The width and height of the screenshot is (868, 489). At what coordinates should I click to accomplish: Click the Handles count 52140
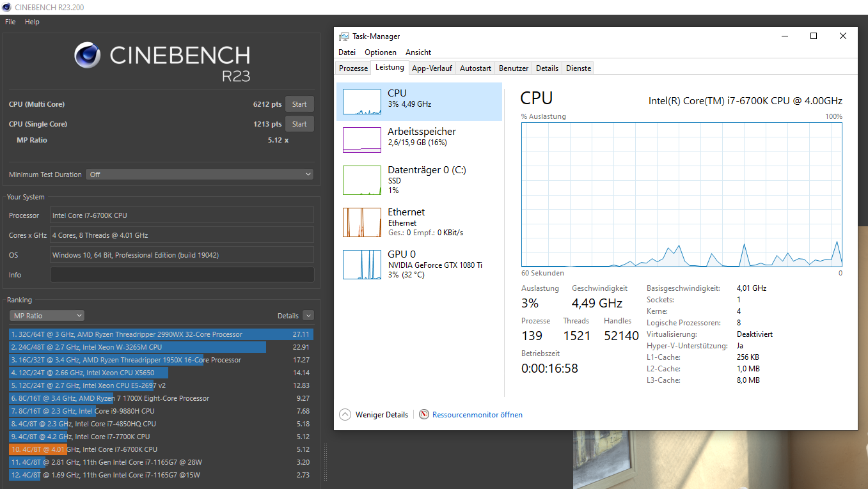[x=621, y=336]
